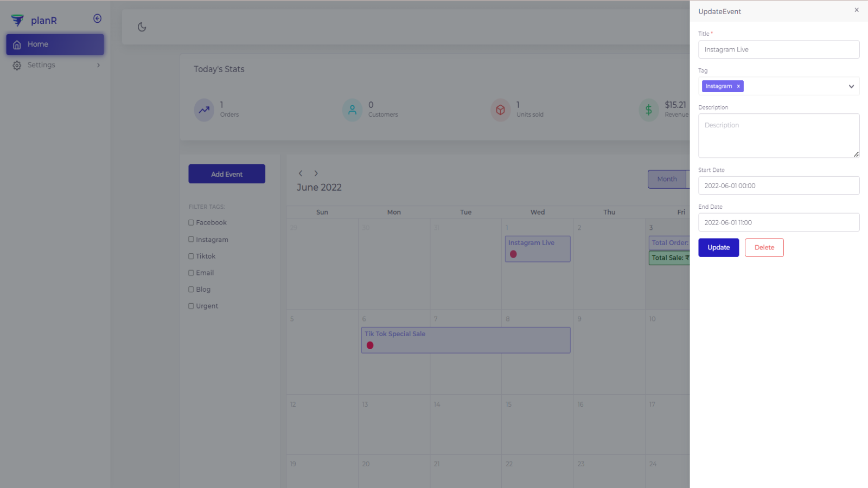Image resolution: width=868 pixels, height=488 pixels.
Task: Click the planR logo icon
Action: coord(17,21)
